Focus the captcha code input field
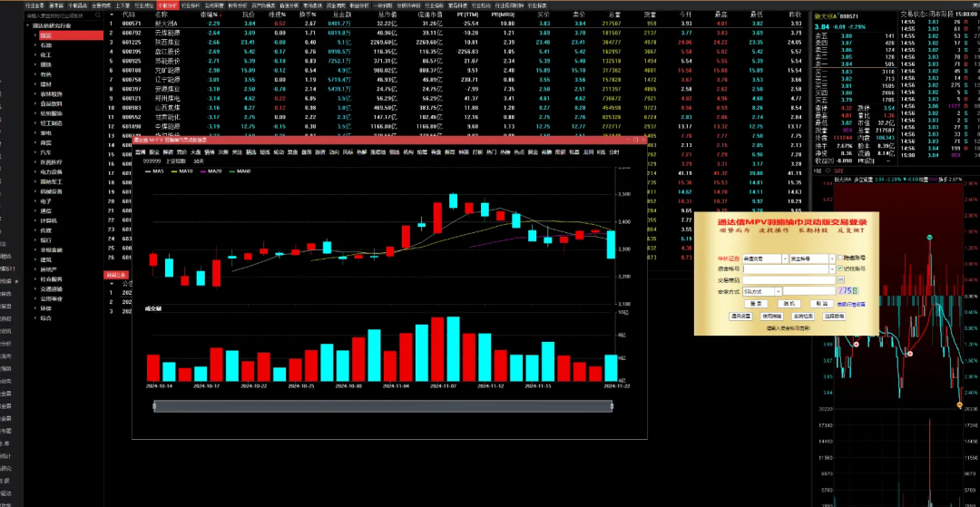 (x=809, y=291)
